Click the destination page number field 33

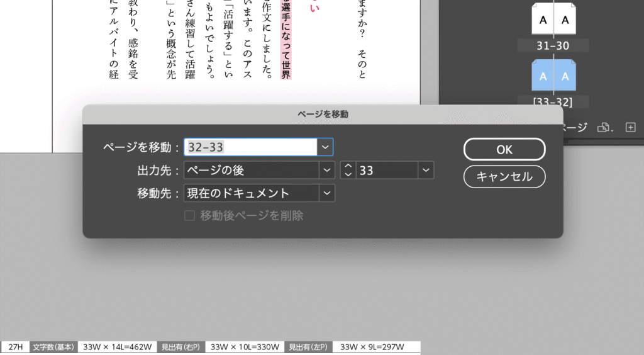pyautogui.click(x=387, y=170)
